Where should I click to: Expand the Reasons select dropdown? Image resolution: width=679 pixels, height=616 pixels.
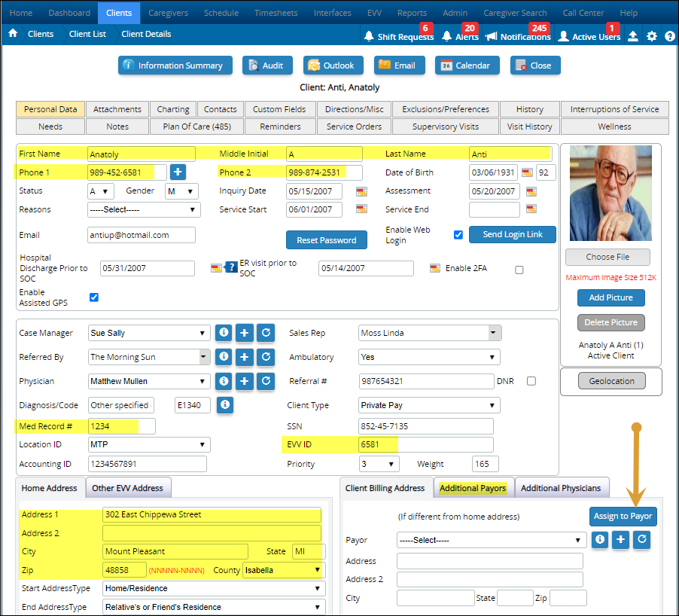pyautogui.click(x=144, y=209)
